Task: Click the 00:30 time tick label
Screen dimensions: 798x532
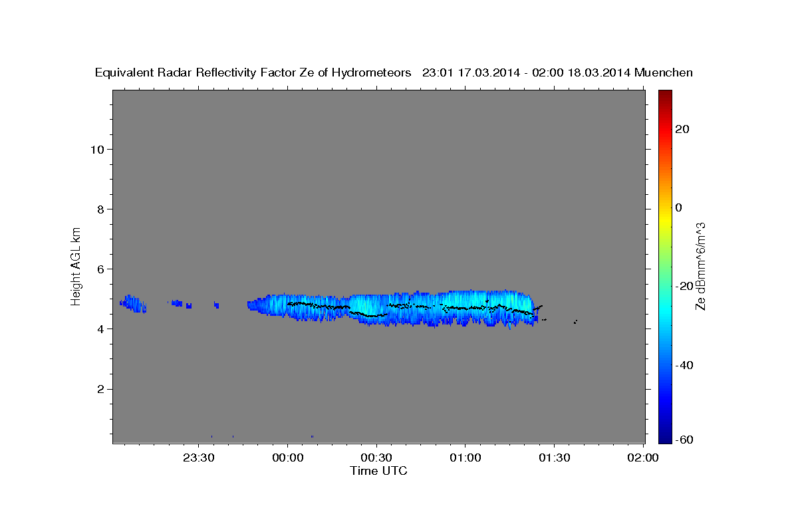Action: pyautogui.click(x=376, y=458)
